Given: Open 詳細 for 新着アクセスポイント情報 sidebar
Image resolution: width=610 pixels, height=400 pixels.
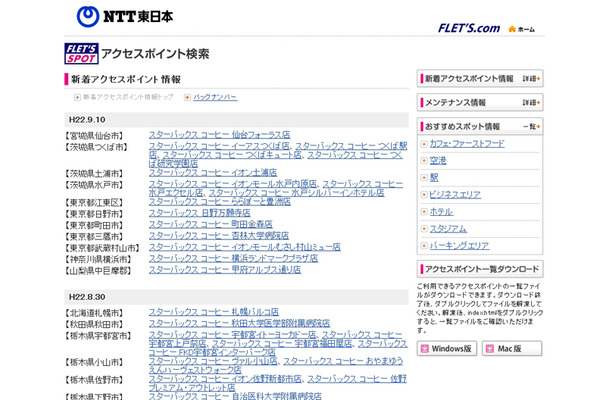Looking at the screenshot, I should click(x=531, y=79).
